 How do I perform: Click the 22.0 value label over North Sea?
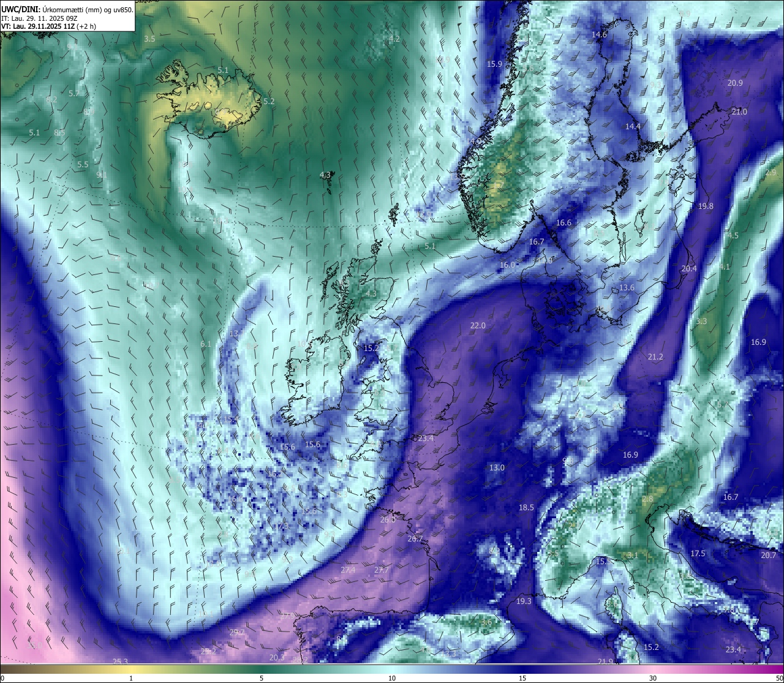tap(478, 326)
